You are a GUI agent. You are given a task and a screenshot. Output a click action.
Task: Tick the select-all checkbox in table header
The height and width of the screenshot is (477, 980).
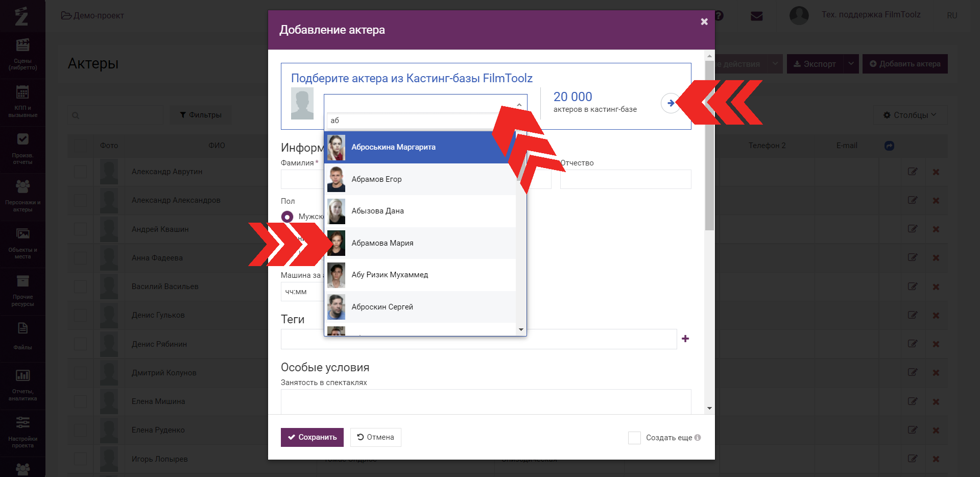80,146
